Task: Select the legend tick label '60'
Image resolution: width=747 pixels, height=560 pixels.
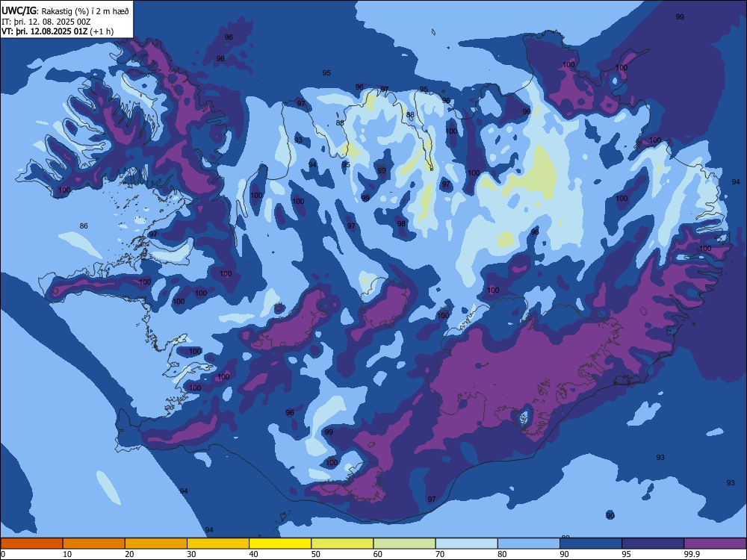Action: click(x=378, y=554)
